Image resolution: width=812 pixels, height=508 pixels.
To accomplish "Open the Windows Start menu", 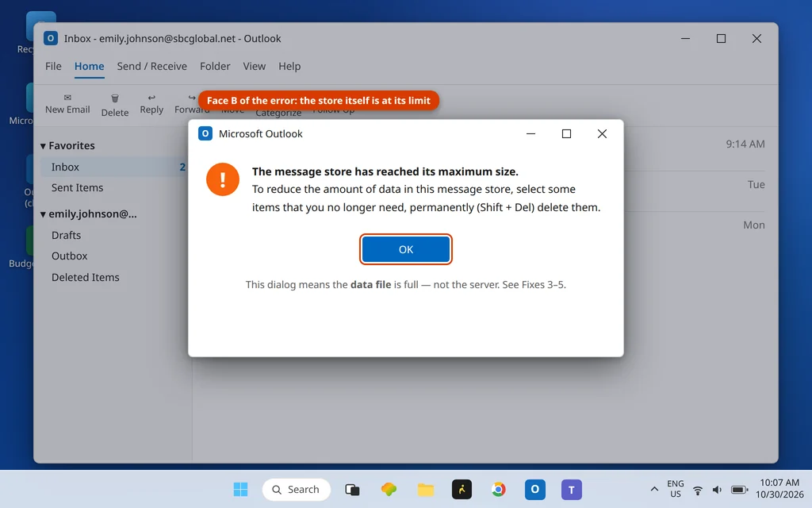I will tap(240, 489).
